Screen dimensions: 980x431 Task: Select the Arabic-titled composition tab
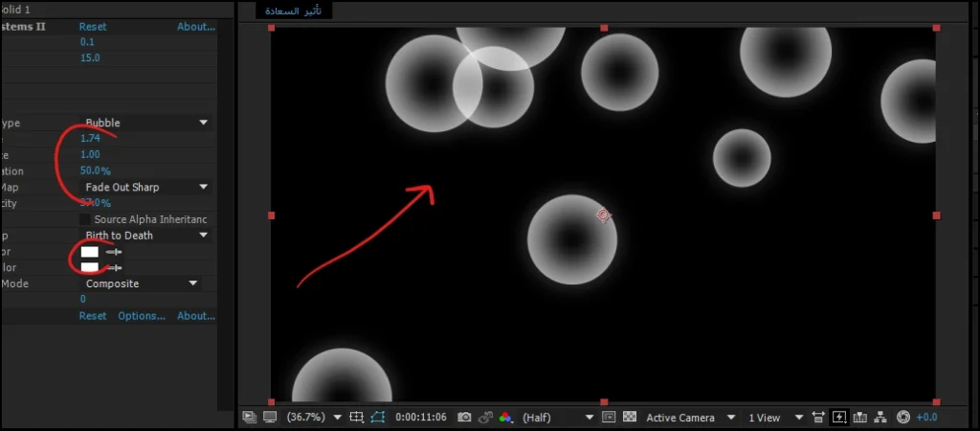293,11
